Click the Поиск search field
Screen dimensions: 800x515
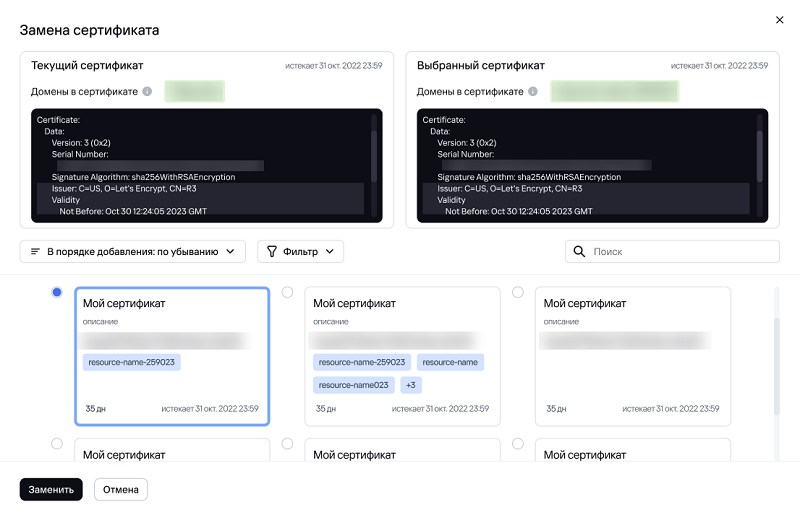tap(680, 252)
